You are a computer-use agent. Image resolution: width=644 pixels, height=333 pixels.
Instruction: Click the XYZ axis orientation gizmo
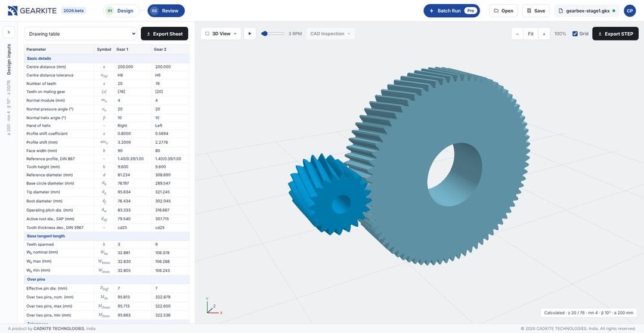tap(214, 307)
